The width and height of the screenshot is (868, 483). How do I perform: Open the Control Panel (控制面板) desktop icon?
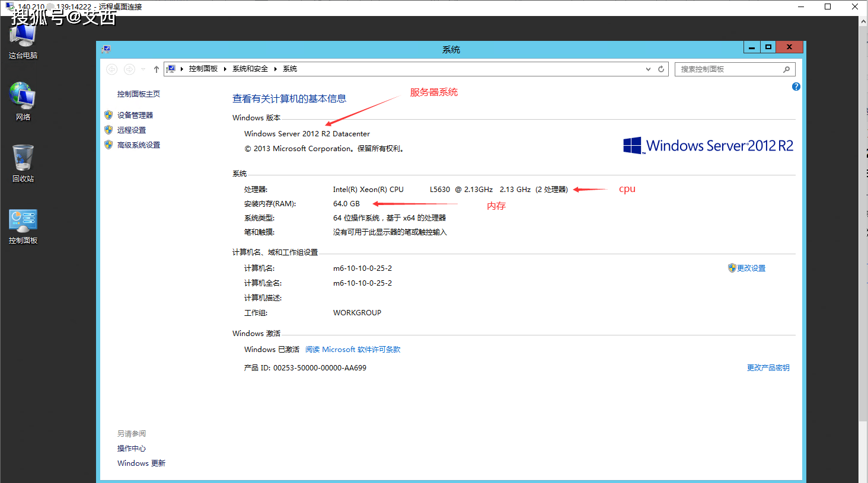click(x=23, y=226)
